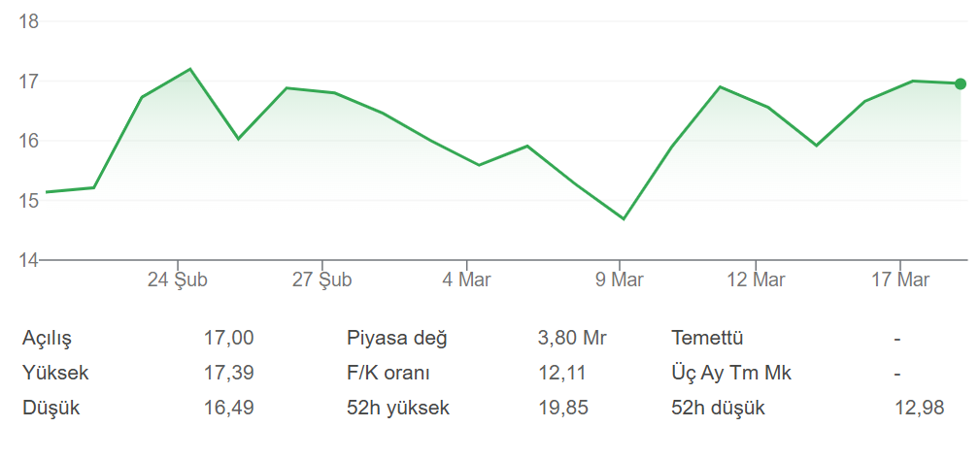This screenshot has height=460, width=980.
Task: Click the 9 Mar date label
Action: point(620,280)
